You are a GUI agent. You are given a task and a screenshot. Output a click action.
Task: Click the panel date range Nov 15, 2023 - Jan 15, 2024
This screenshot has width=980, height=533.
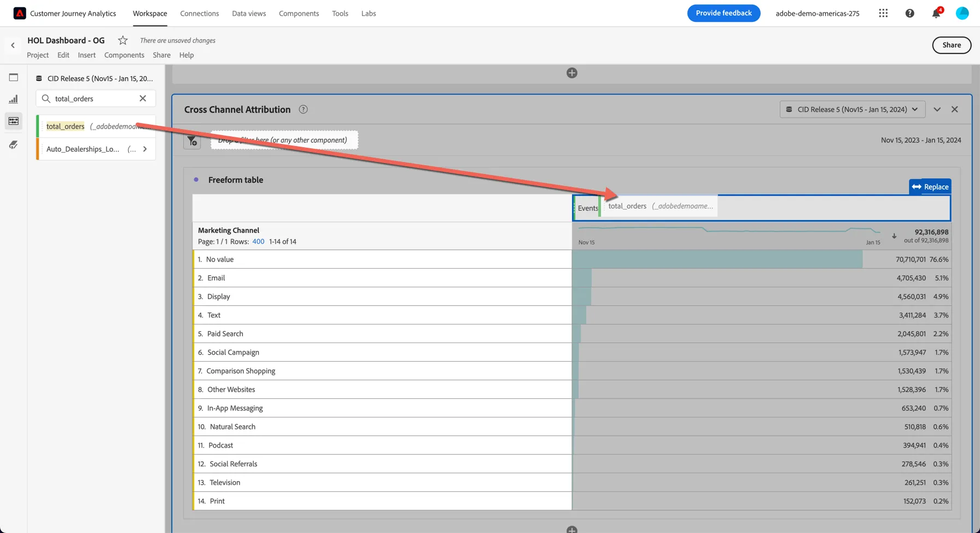pyautogui.click(x=921, y=140)
